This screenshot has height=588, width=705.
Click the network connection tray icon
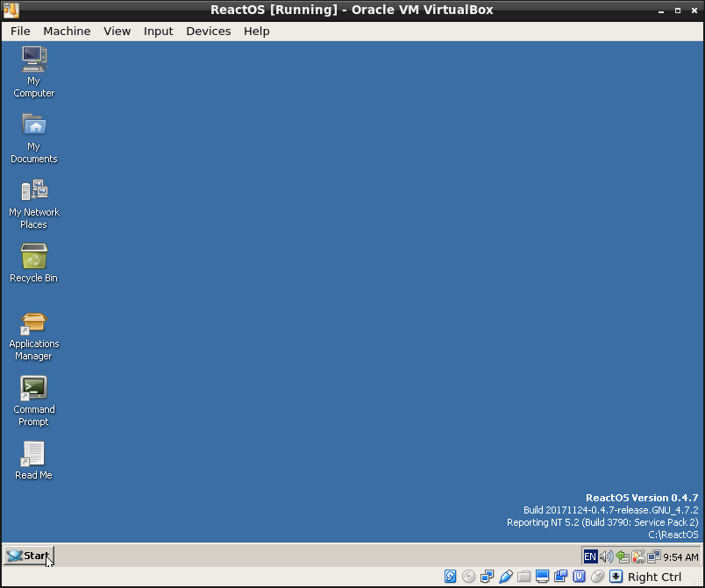pos(654,557)
